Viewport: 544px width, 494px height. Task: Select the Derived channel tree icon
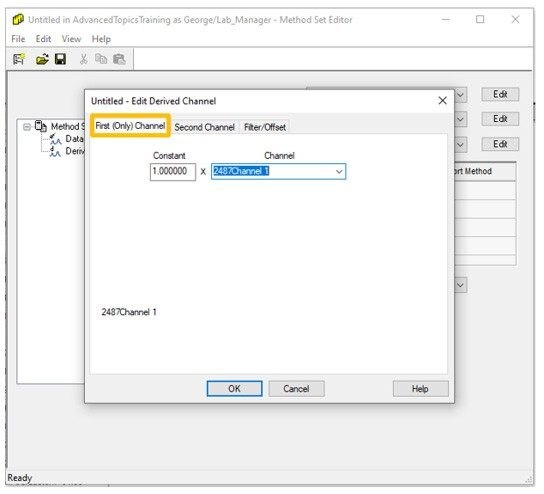coord(56,152)
